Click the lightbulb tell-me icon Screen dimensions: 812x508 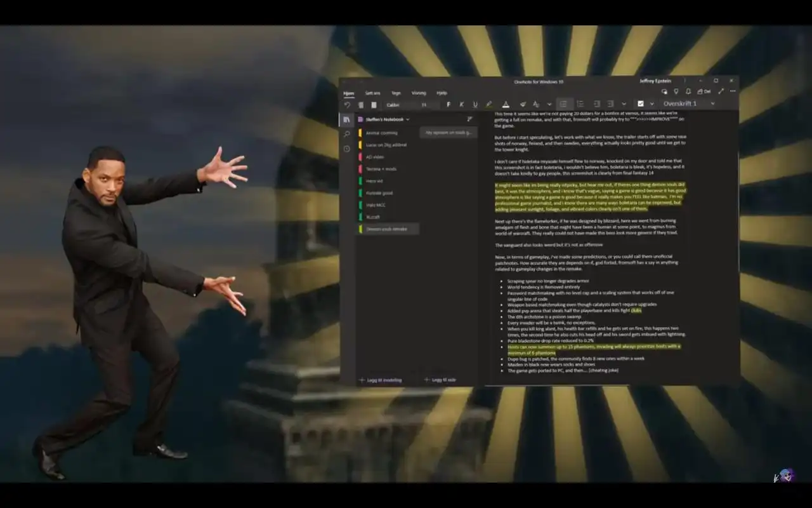(x=676, y=91)
